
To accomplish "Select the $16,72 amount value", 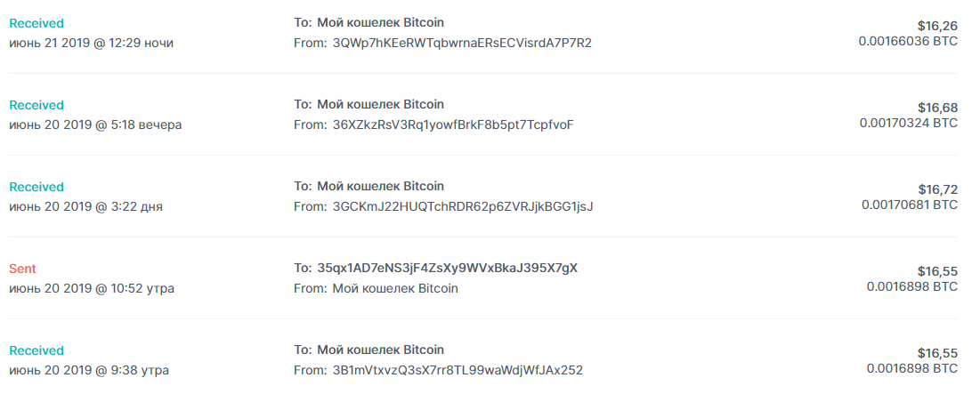I will point(937,189).
